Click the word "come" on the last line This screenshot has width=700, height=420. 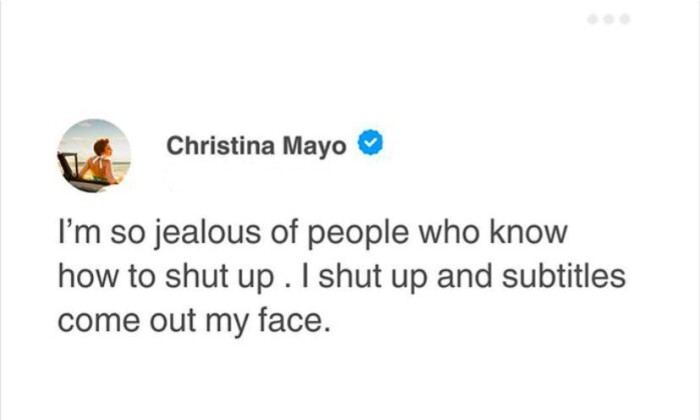tap(89, 323)
